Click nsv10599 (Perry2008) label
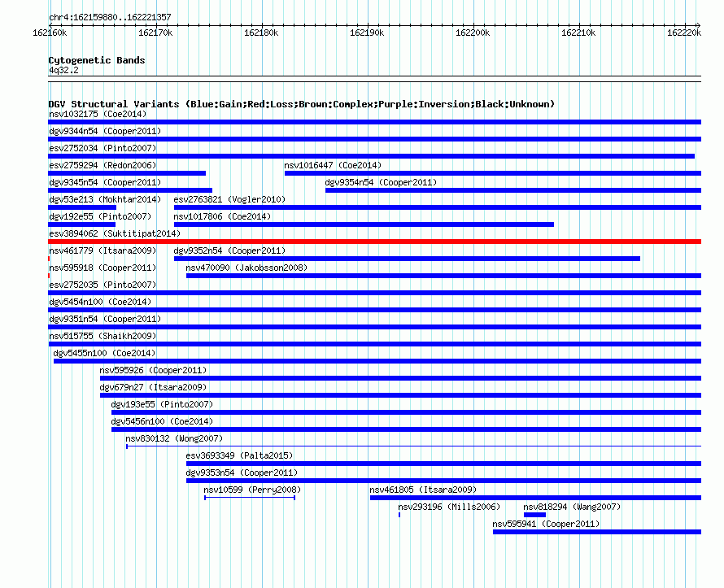Screen dimensions: 724x588 (252, 490)
